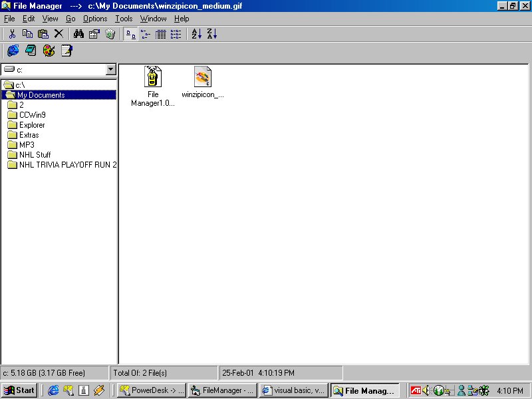The height and width of the screenshot is (399, 532).
Task: Open the Options menu
Action: click(x=95, y=19)
